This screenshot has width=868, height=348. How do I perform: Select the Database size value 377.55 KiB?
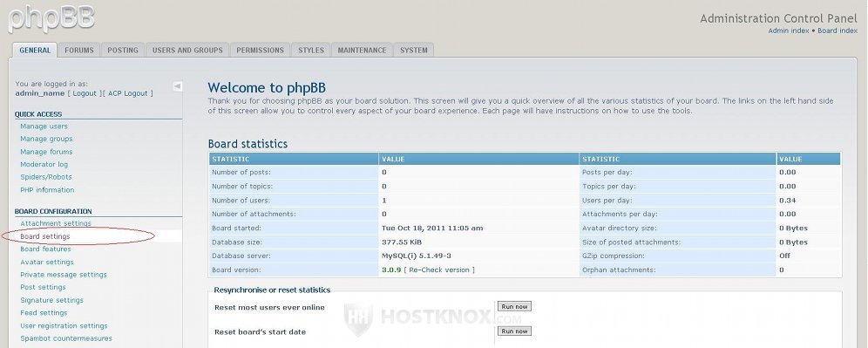click(403, 242)
